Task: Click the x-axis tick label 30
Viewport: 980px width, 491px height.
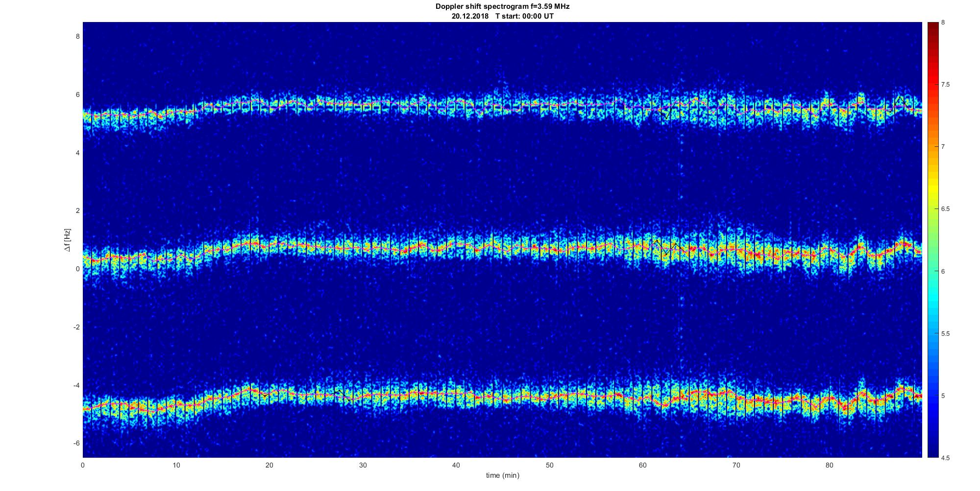Action: (363, 466)
